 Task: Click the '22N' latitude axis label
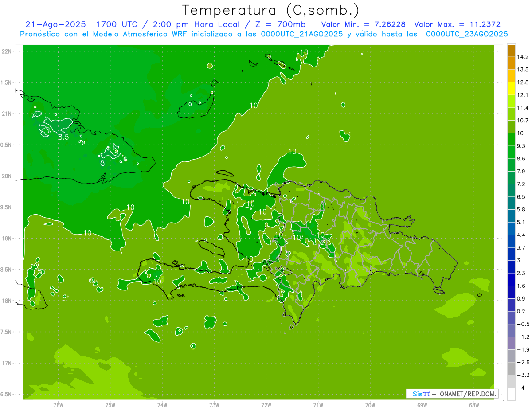8,51
